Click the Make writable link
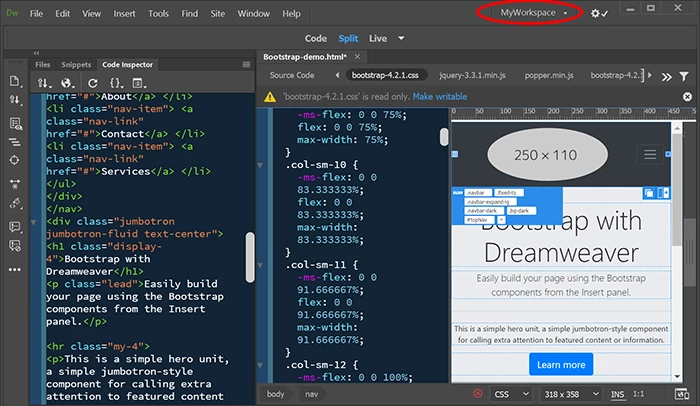 click(x=440, y=97)
